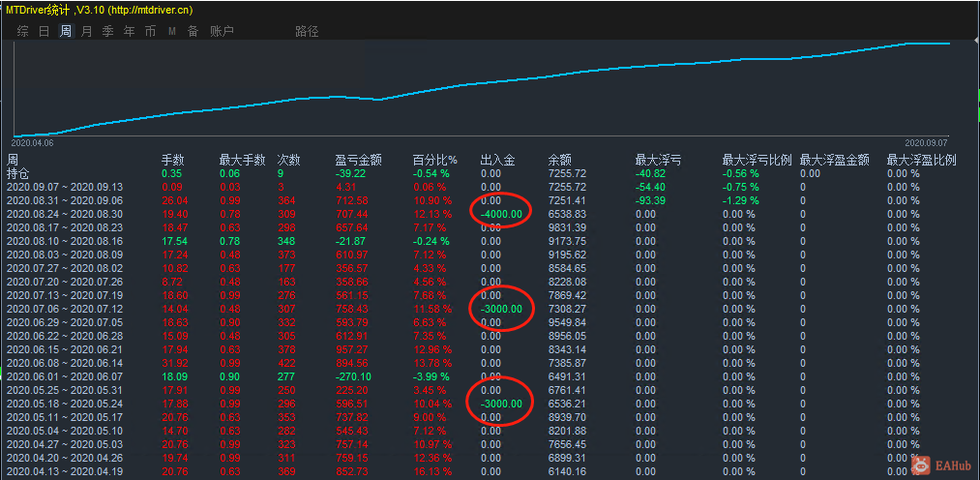Select week row 2020.05.04 ~ 2020.05.10
The height and width of the screenshot is (480, 980).
(64, 431)
